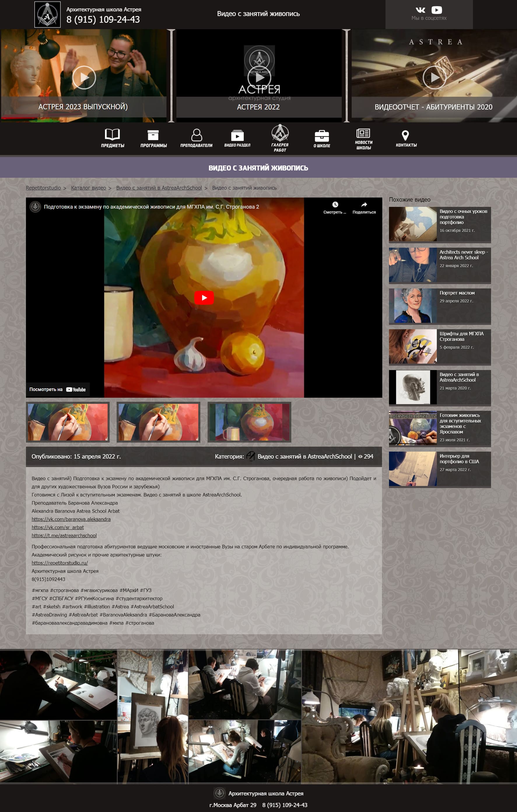Play the Астрея 2022 video
Screen dimensions: 517x812
(x=259, y=77)
